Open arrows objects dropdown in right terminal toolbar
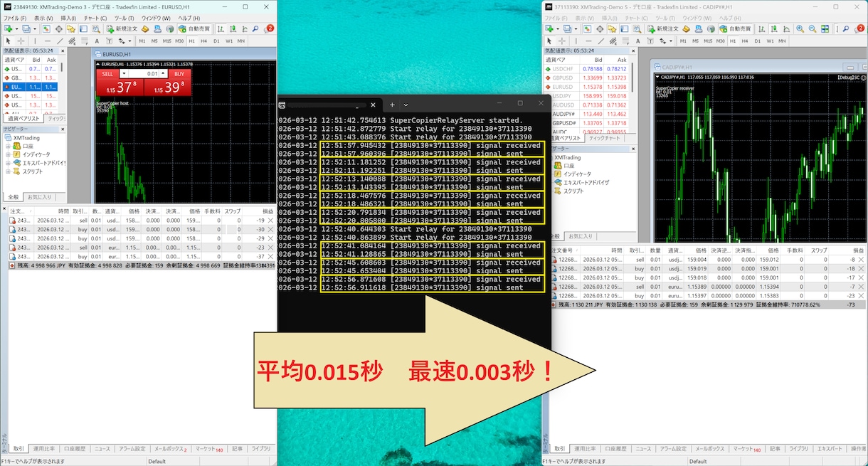This screenshot has width=868, height=466. click(671, 41)
